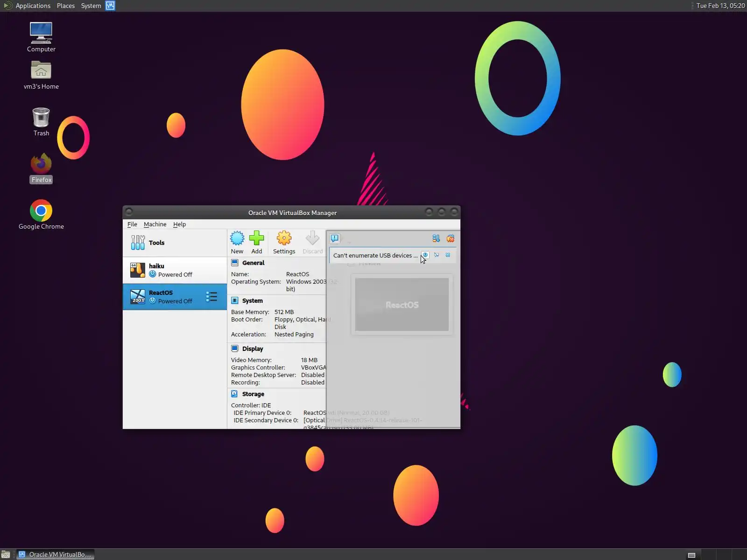Viewport: 747px width, 560px height.
Task: Open the System menu in top panel
Action: tap(91, 6)
